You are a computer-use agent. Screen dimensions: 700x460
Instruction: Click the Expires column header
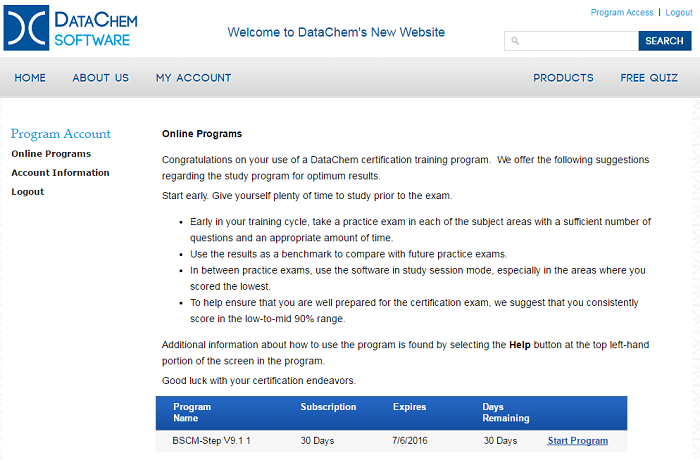tap(409, 407)
